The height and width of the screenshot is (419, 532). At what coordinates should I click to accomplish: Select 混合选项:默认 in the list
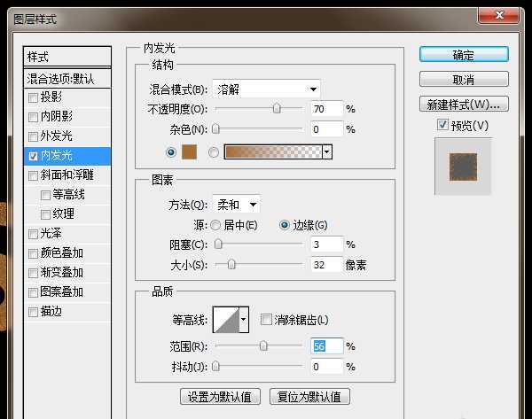[x=67, y=79]
